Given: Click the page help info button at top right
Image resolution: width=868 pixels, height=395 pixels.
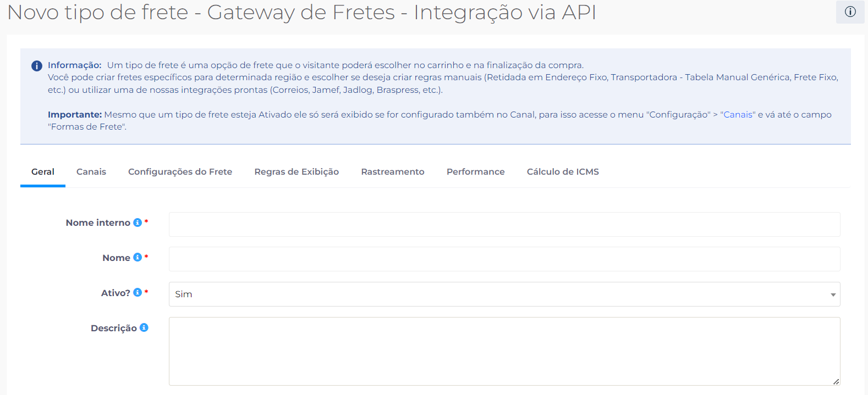Looking at the screenshot, I should 850,12.
